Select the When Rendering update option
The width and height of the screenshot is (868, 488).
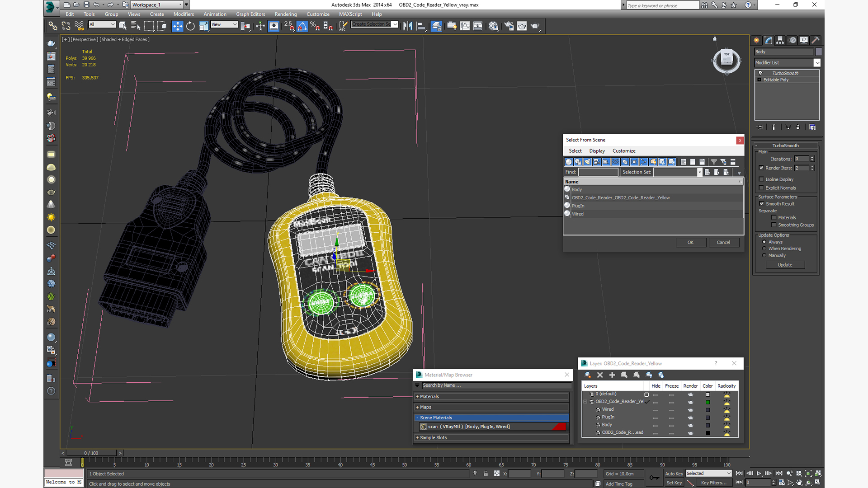pyautogui.click(x=764, y=249)
